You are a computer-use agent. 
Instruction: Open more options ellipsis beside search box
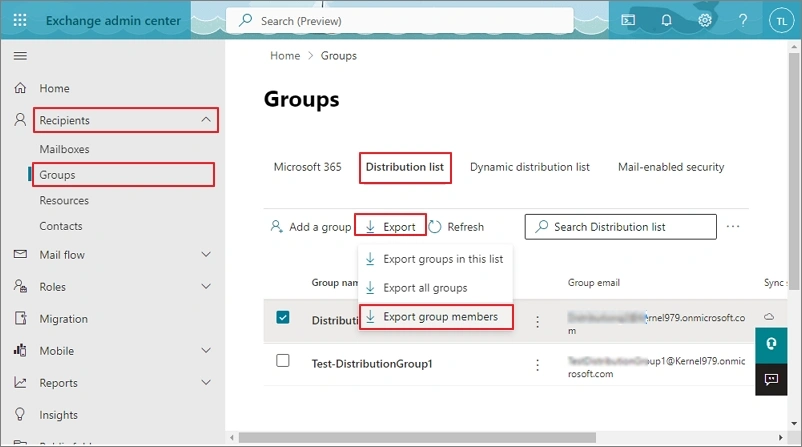coord(733,227)
